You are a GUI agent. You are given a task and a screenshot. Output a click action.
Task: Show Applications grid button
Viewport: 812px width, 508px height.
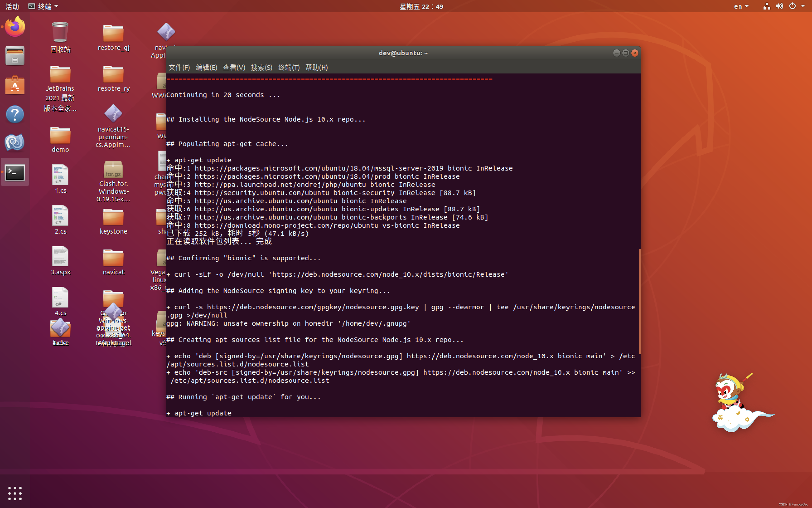(15, 493)
